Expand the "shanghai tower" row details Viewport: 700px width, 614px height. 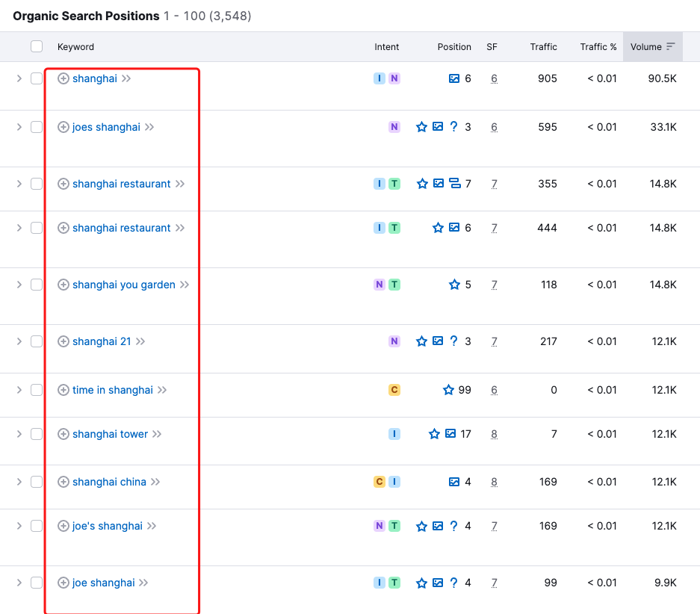pyautogui.click(x=19, y=434)
